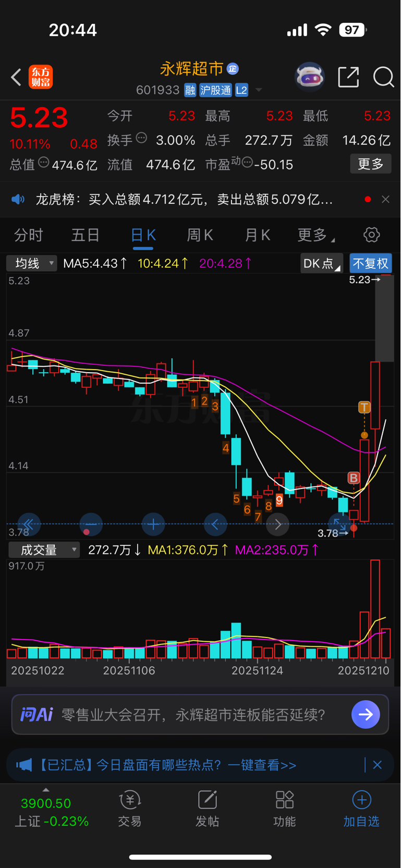Tap the T marker on the chart

(364, 408)
